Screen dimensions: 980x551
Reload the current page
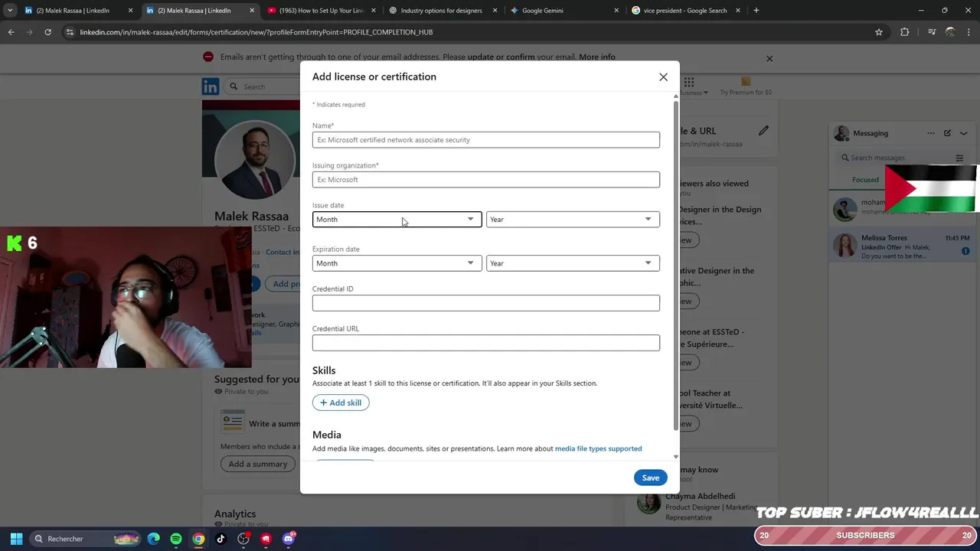point(47,32)
